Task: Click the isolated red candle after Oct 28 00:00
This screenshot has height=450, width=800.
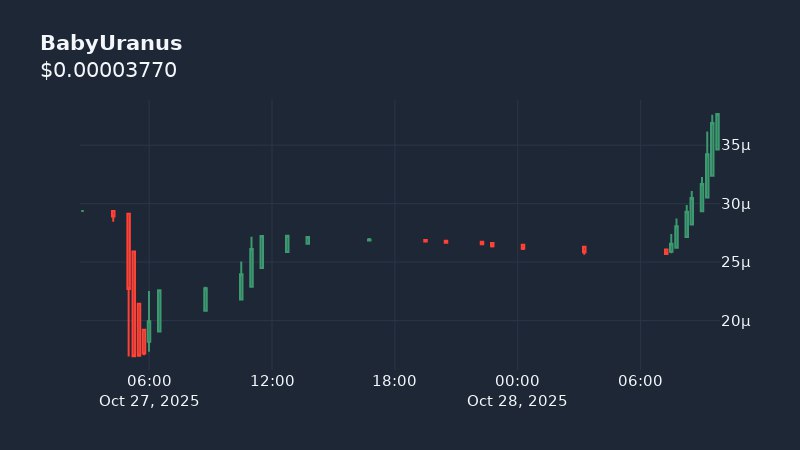Action: pyautogui.click(x=584, y=250)
